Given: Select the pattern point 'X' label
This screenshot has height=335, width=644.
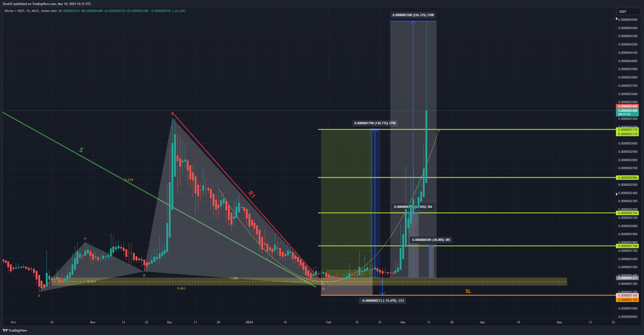Looking at the screenshot, I should tap(39, 296).
